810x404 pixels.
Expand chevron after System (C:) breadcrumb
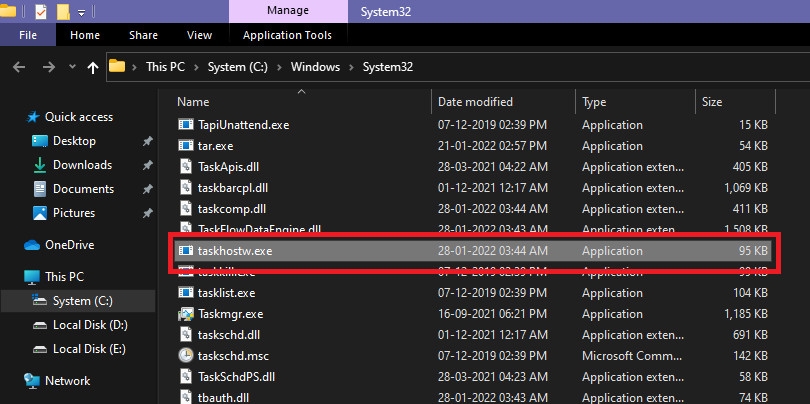click(279, 67)
